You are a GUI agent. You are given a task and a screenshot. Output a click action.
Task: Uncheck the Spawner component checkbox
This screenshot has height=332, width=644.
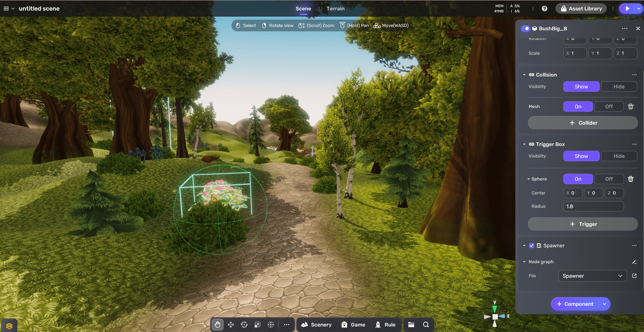click(531, 245)
